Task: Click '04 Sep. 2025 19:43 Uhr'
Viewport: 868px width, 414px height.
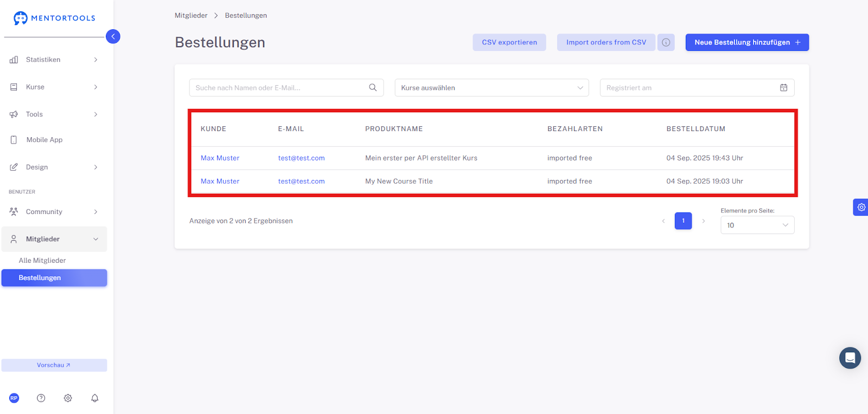Action: (705, 158)
